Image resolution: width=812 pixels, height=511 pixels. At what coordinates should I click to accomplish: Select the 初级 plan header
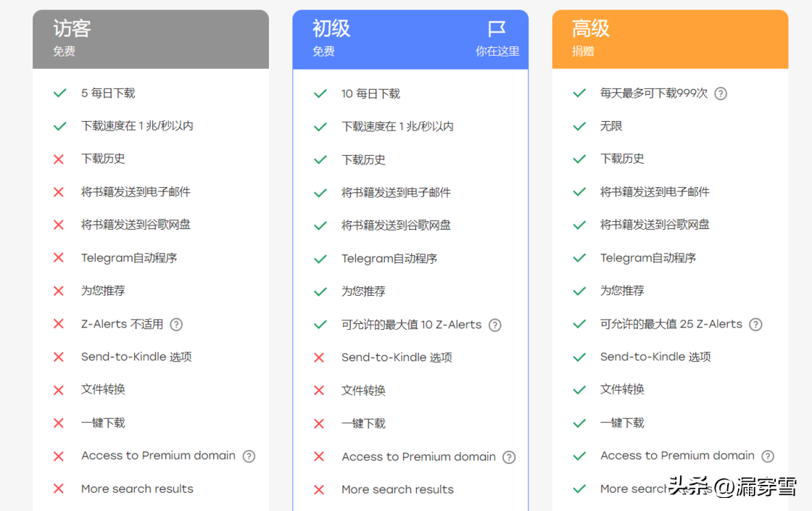pos(410,39)
